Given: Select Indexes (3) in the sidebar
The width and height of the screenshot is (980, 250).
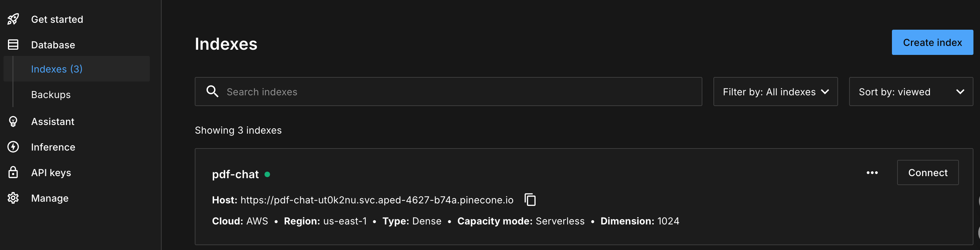Looking at the screenshot, I should coord(57,69).
